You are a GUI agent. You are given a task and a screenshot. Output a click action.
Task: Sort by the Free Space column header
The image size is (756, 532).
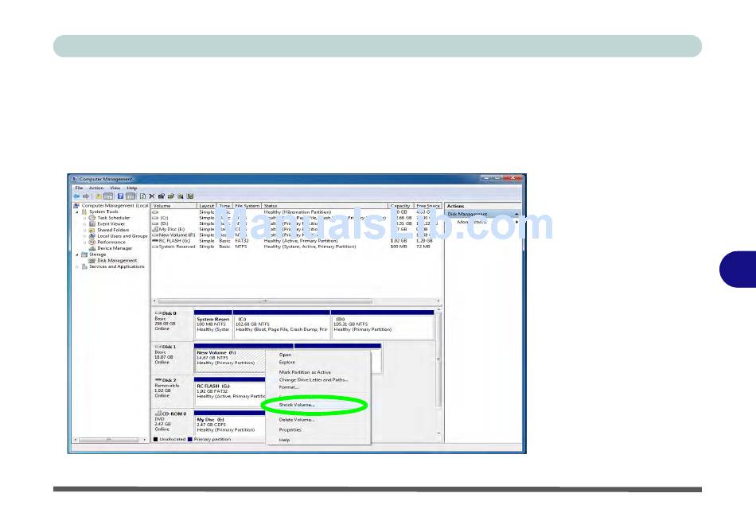tap(427, 206)
